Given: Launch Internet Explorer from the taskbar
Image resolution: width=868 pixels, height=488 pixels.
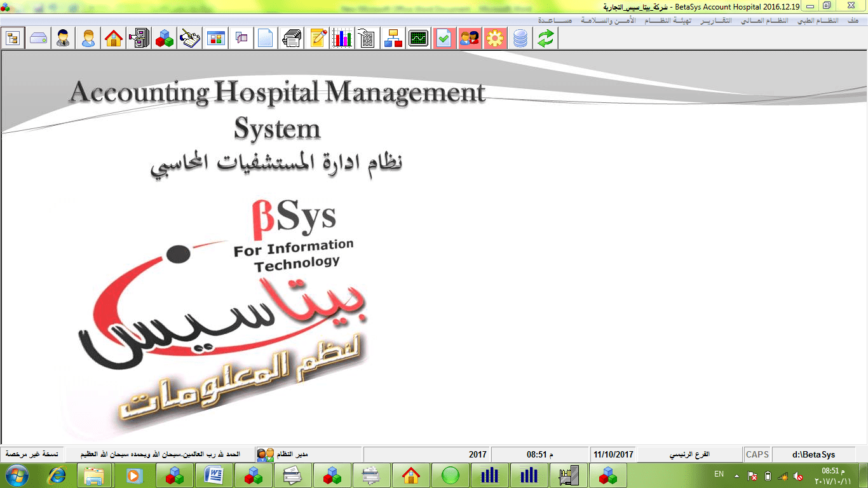Looking at the screenshot, I should tap(57, 475).
